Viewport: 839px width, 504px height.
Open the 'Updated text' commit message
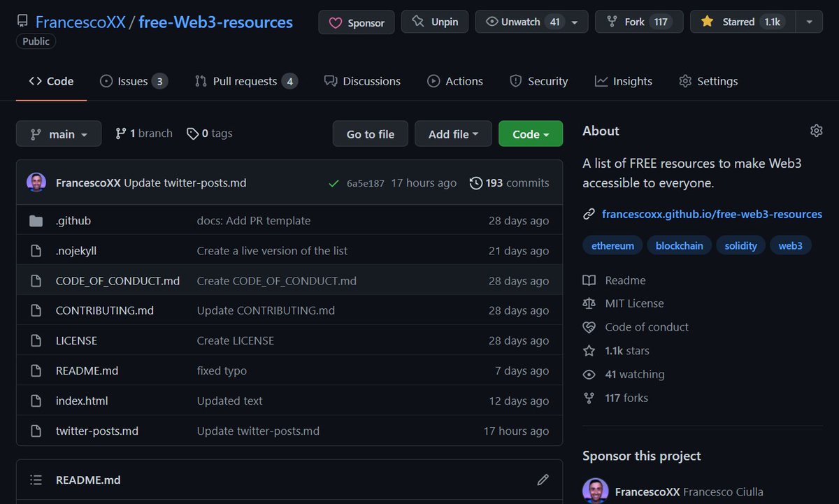230,401
